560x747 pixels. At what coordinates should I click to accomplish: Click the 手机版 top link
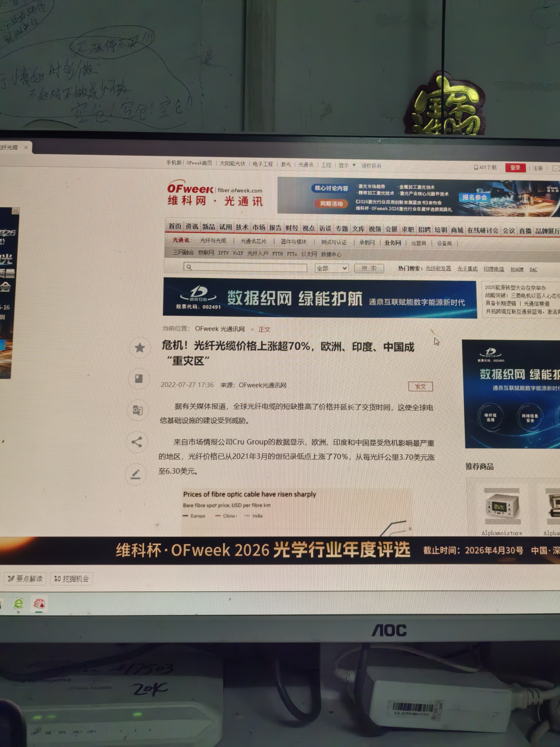[174, 163]
